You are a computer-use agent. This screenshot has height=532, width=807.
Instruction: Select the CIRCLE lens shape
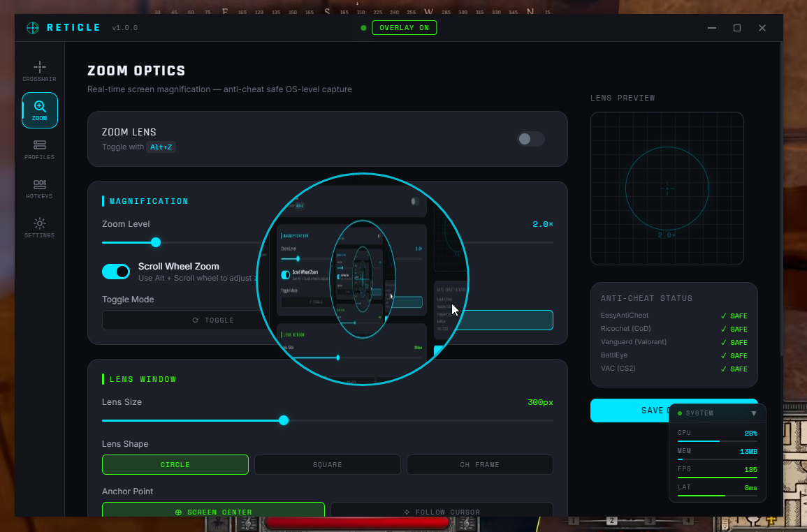[175, 464]
